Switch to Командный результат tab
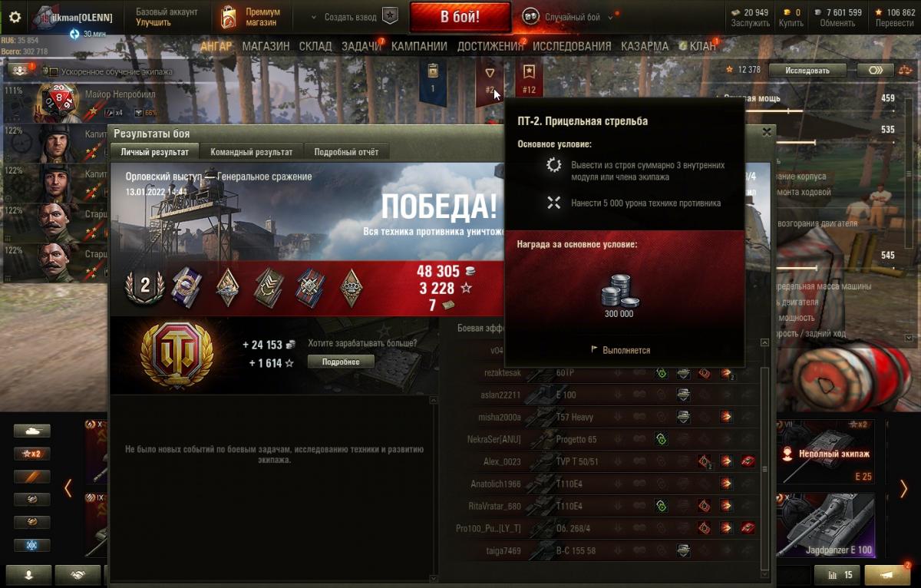The width and height of the screenshot is (921, 588). pyautogui.click(x=251, y=152)
